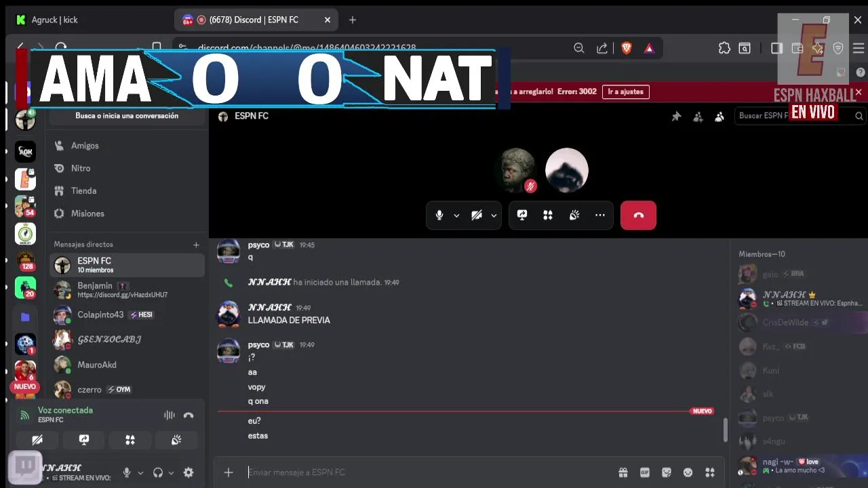Open Colapinto43 direct message

pos(127,315)
